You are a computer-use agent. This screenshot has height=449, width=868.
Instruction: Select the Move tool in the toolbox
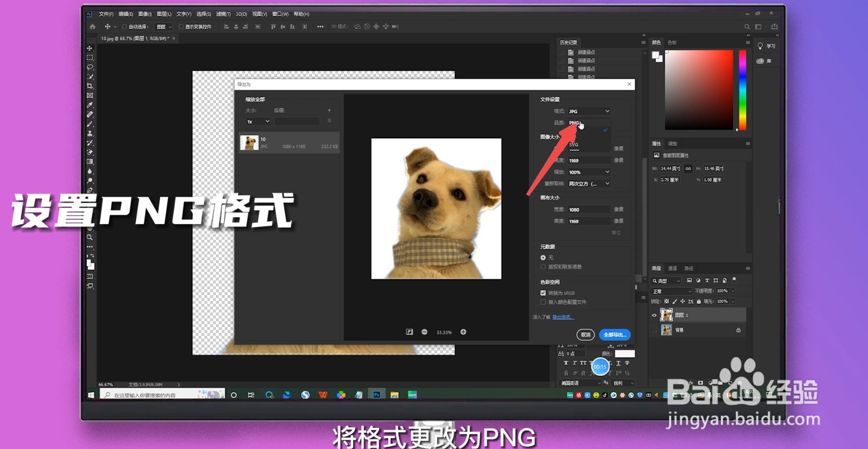click(x=90, y=48)
